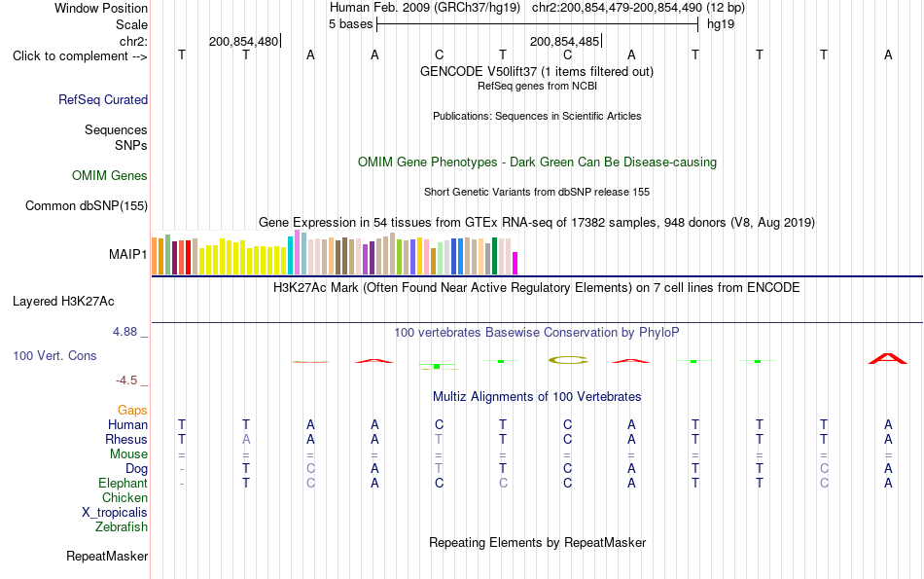Click the Human Feb. 2009 (GRCh37/hg19) title

(425, 8)
